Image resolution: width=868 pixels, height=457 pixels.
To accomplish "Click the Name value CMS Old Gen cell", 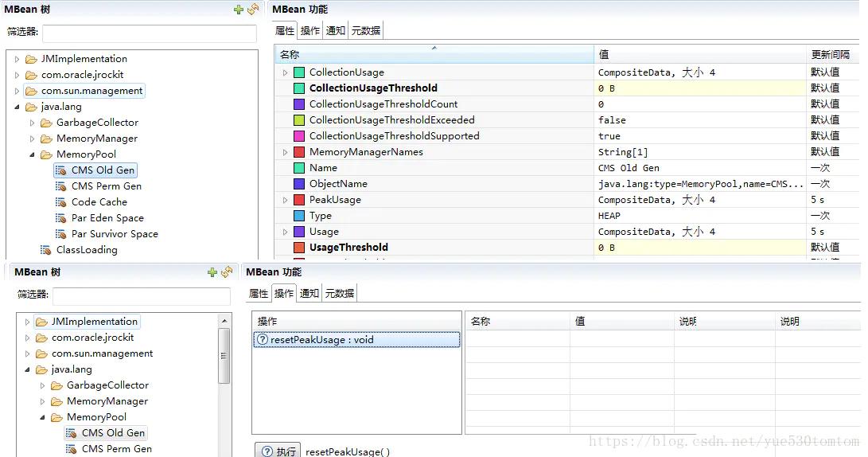I will tap(700, 168).
